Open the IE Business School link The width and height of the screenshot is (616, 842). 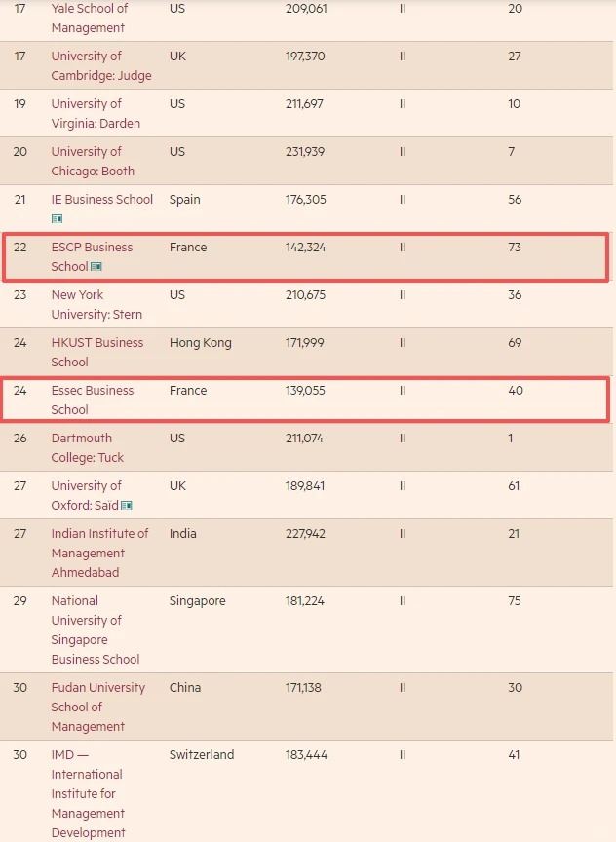(101, 199)
